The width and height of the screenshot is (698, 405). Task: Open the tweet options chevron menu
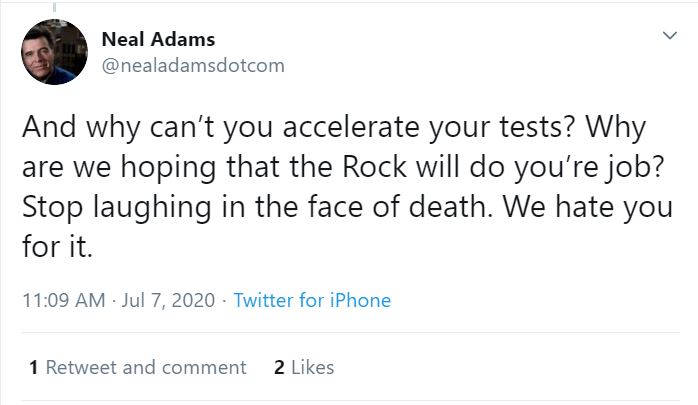coord(670,36)
